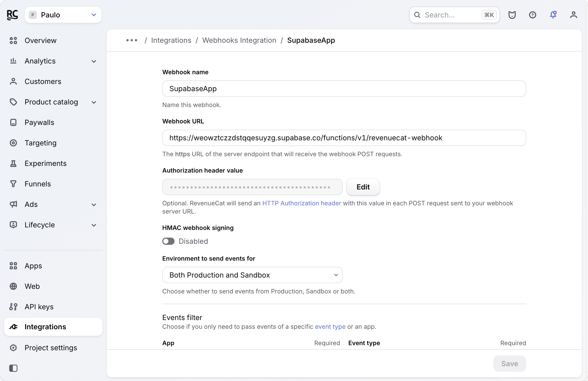588x381 pixels.
Task: Click the Web globe icon
Action: (x=13, y=286)
